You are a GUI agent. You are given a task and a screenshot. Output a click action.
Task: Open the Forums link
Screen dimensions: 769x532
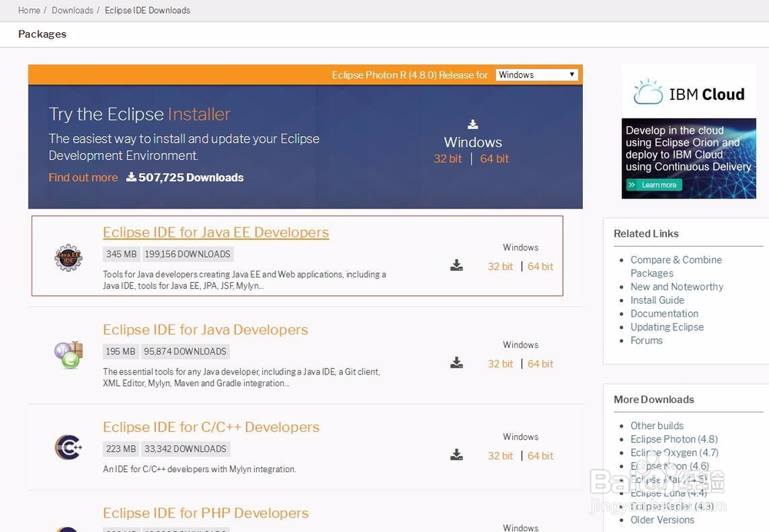[x=647, y=341]
